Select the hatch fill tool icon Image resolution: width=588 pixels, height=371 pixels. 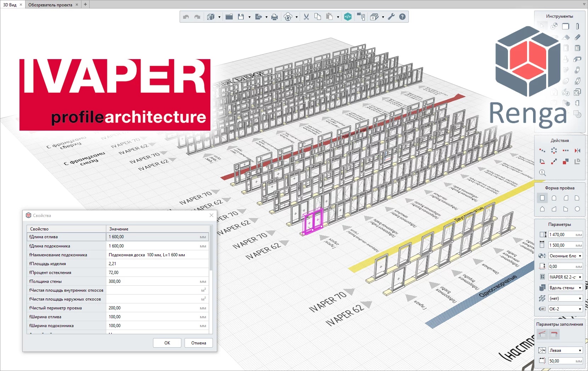577,114
